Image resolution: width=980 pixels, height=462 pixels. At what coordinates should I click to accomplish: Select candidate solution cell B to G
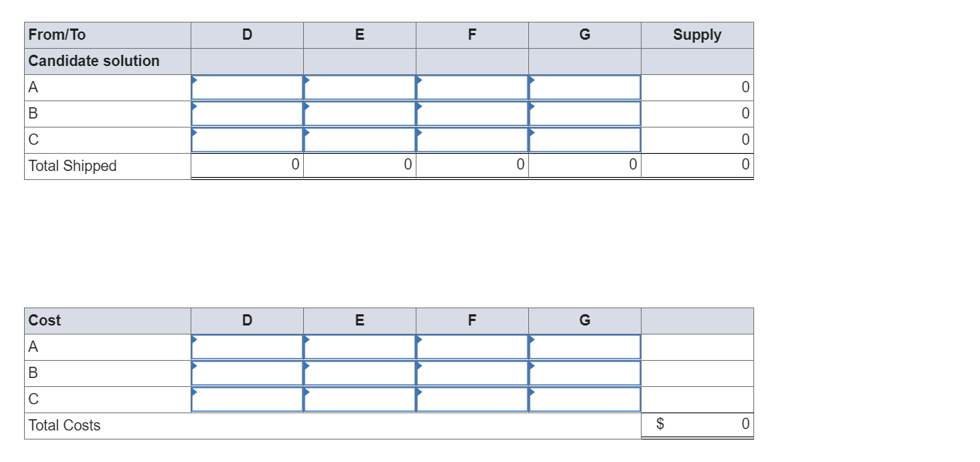point(585,113)
